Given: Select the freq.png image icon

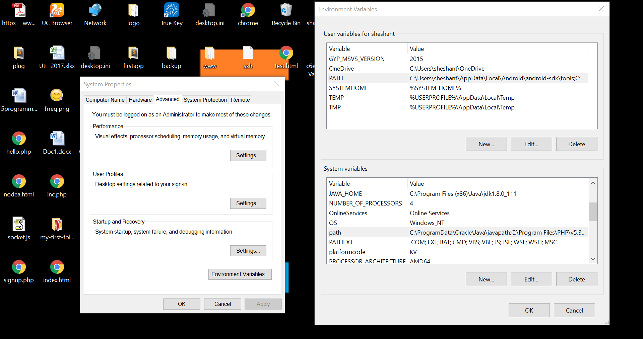Looking at the screenshot, I should (x=57, y=100).
